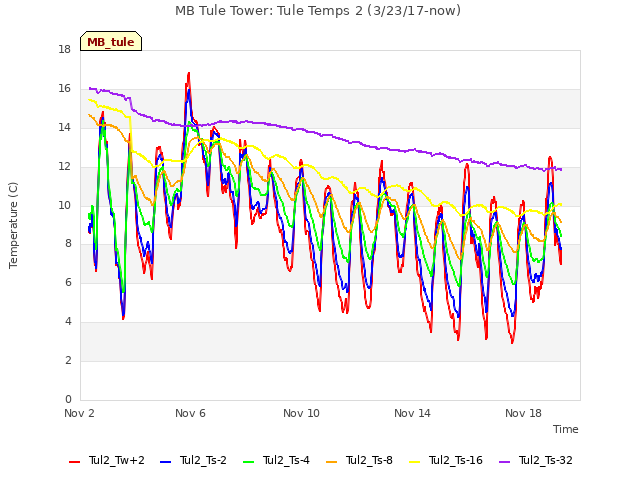Viewport: 640px width, 480px height.
Task: Click the 8 y-axis tick label
Action: point(68,244)
